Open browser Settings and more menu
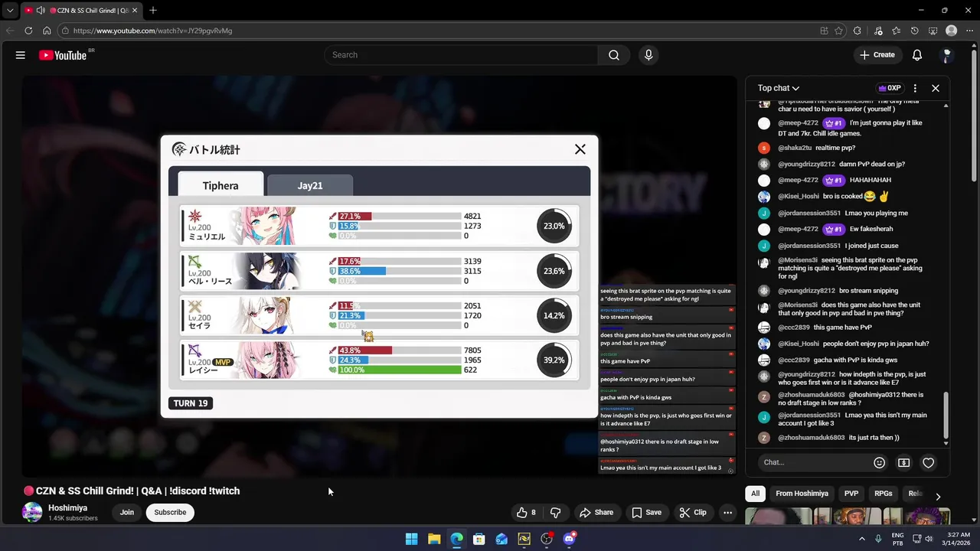 (x=969, y=31)
